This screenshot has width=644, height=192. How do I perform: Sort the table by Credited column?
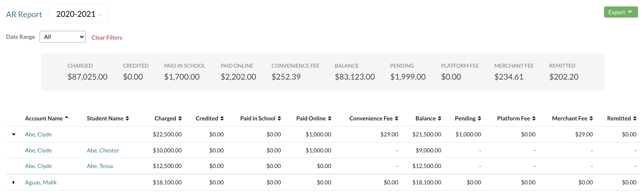pos(222,118)
